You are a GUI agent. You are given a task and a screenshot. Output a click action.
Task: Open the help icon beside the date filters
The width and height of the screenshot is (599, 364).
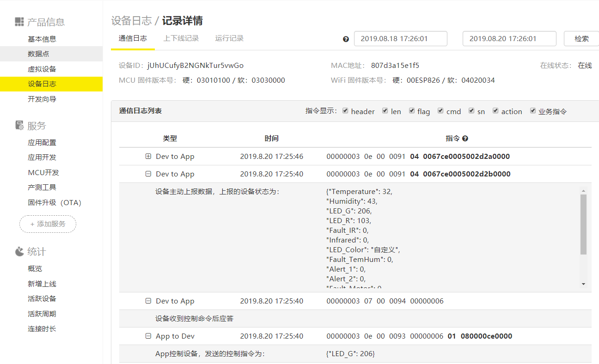click(x=346, y=39)
